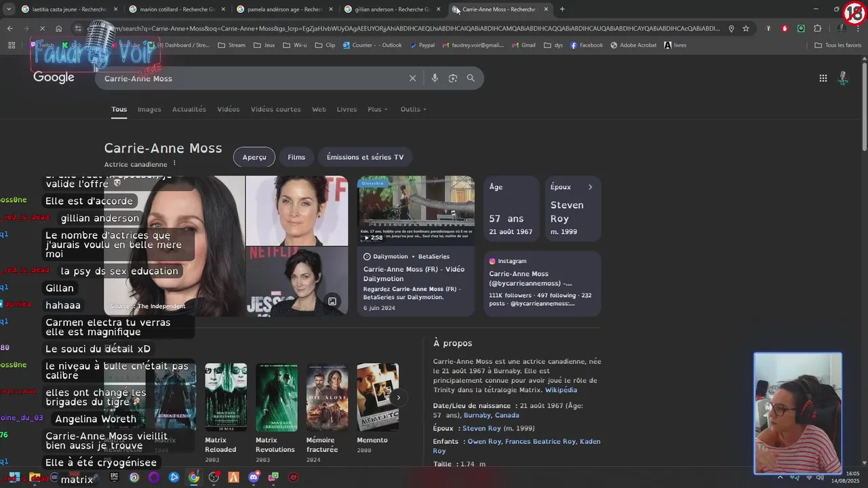The image size is (868, 488).
Task: Open the Burnaby, Canada birthplace link
Action: coord(491,415)
